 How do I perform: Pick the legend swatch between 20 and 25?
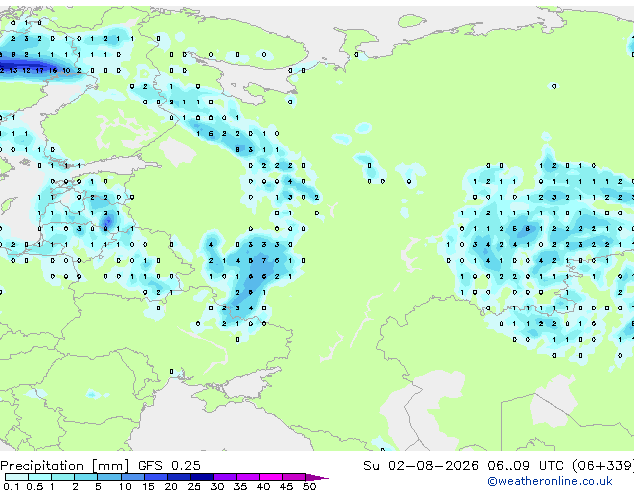pyautogui.click(x=179, y=477)
